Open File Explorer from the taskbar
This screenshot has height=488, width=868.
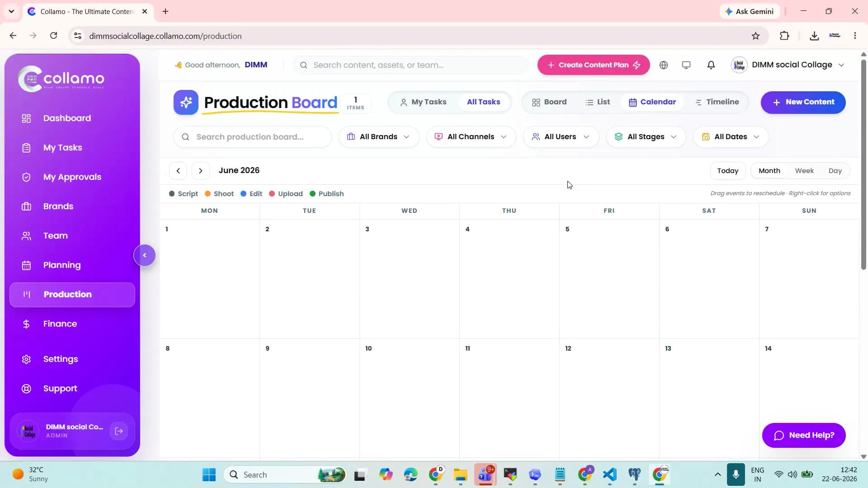tap(460, 475)
